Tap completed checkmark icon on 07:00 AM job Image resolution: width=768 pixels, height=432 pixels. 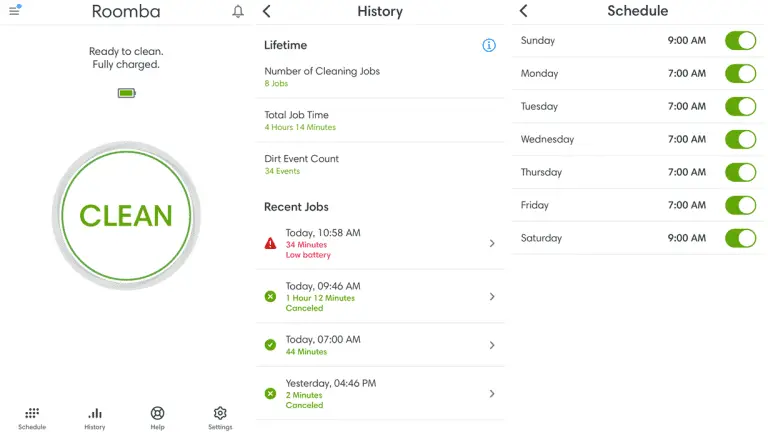[x=270, y=345]
